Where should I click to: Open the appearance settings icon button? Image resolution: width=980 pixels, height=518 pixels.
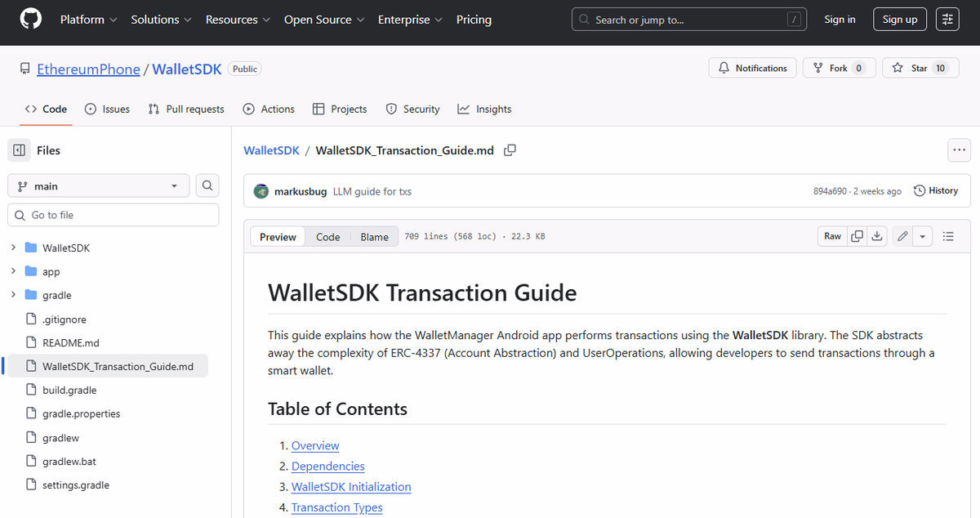point(947,20)
